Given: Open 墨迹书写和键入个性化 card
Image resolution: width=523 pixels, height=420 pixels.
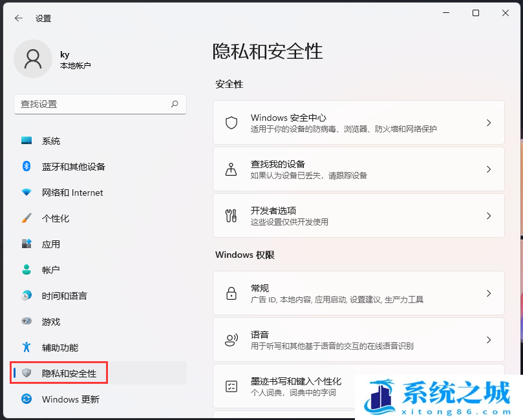Looking at the screenshot, I should pyautogui.click(x=359, y=386).
